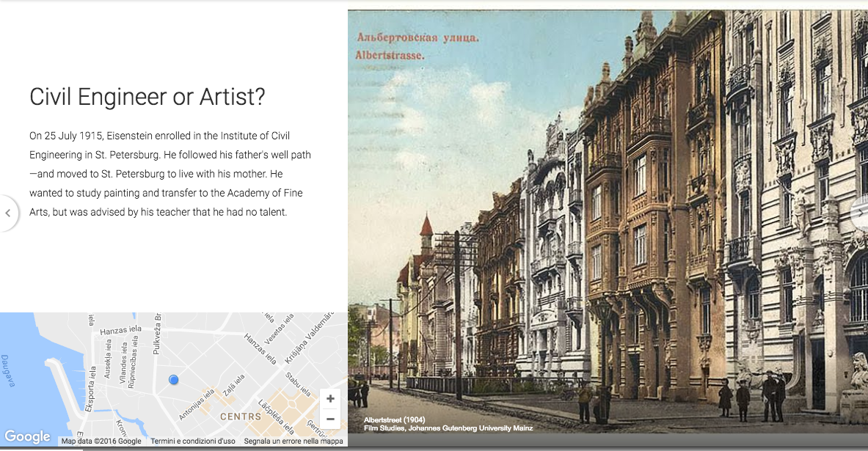Click Segnala un errore nella mappa

pyautogui.click(x=293, y=441)
